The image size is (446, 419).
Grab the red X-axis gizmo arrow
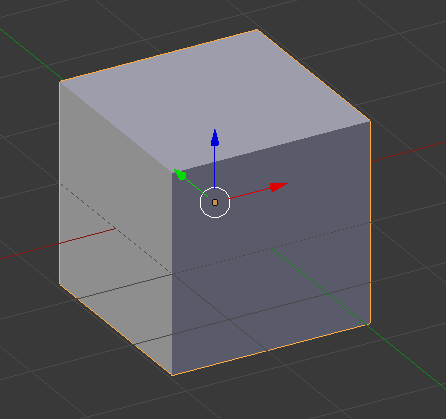coord(279,187)
